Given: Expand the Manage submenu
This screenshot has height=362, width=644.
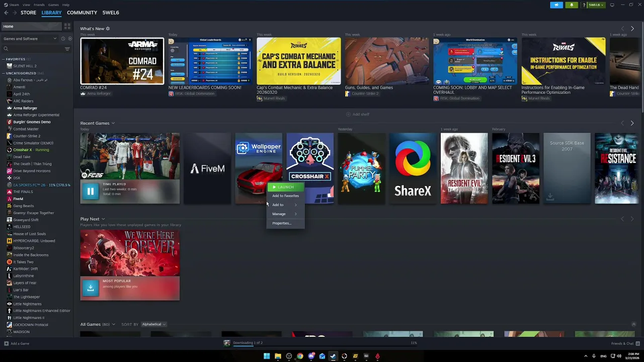Looking at the screenshot, I should (285, 214).
